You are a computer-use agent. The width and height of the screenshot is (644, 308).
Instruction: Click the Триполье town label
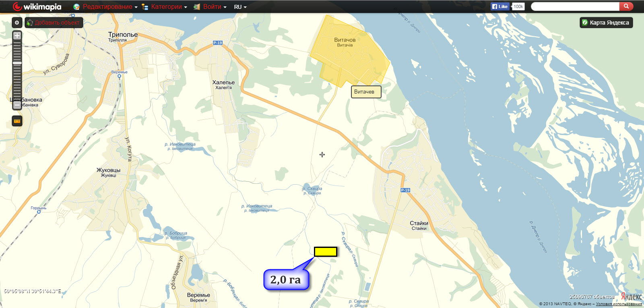coord(123,35)
